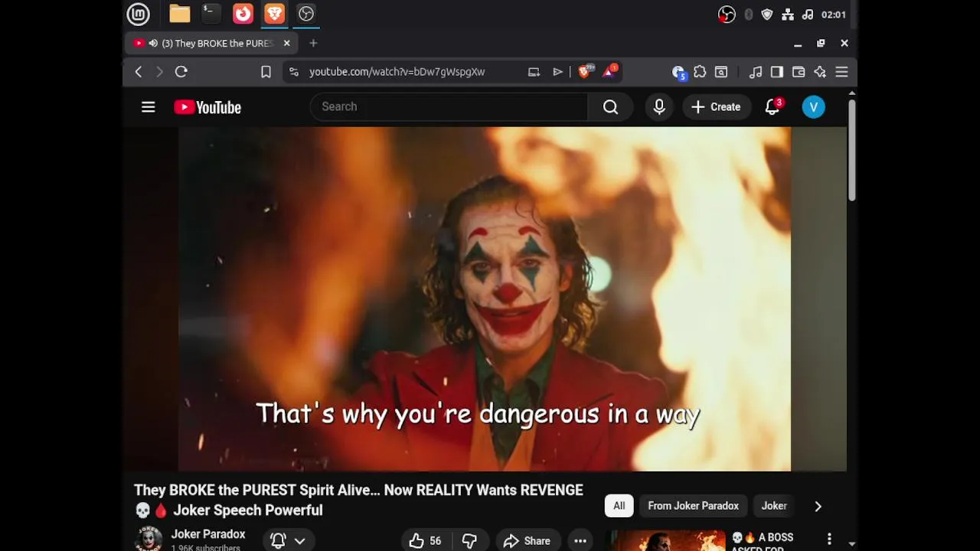Click the 02:01 panel clock
Screen dimensions: 980x551
pyautogui.click(x=833, y=15)
